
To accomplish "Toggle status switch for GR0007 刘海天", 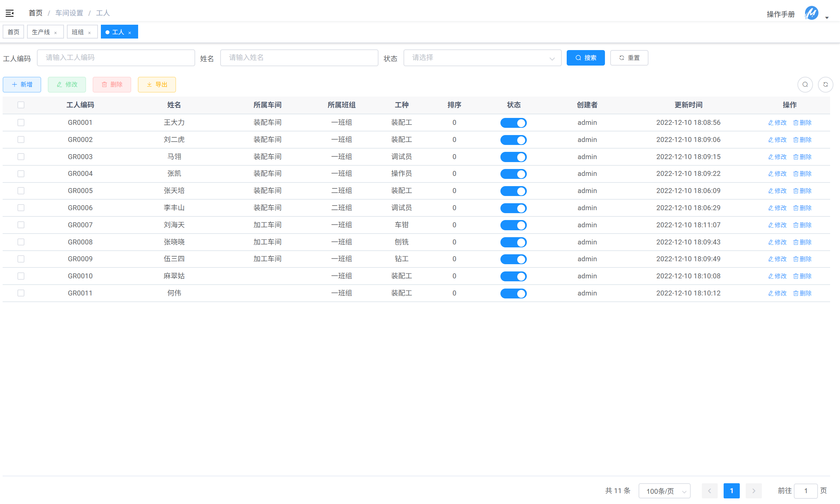I will tap(513, 225).
